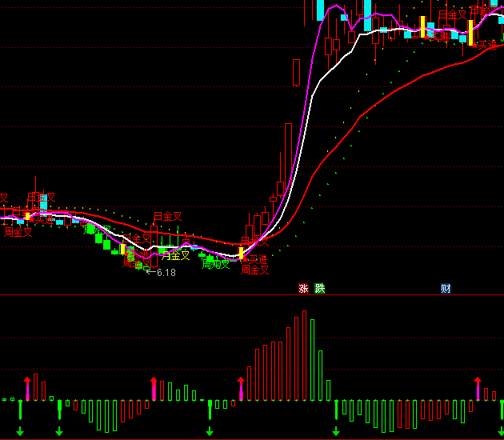Click the leftmost green down-arrow at panel bottom
The image size is (504, 440).
[x=20, y=432]
